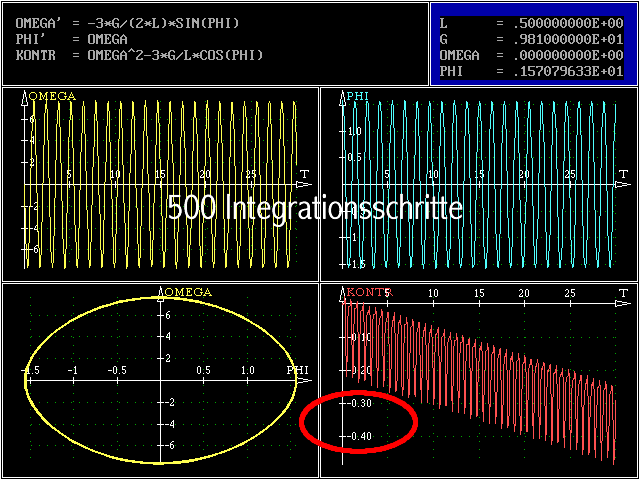
Task: Click the yellow OMEGA label in the time plot
Action: [52, 96]
